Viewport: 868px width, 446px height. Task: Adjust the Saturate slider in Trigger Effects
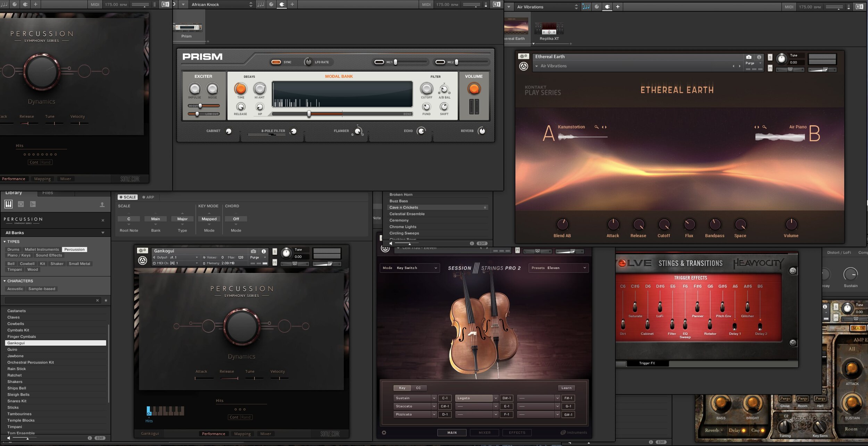(635, 306)
